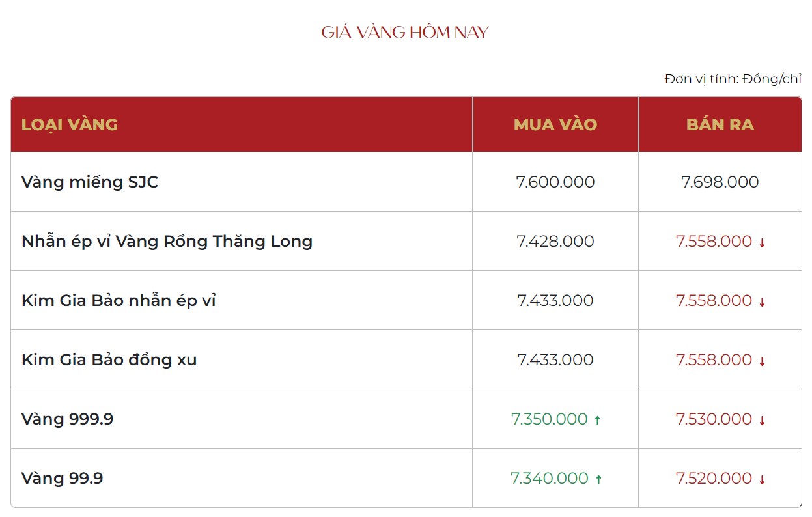Click the GIÁ VÀNG HÔM NAY title

coord(405,32)
